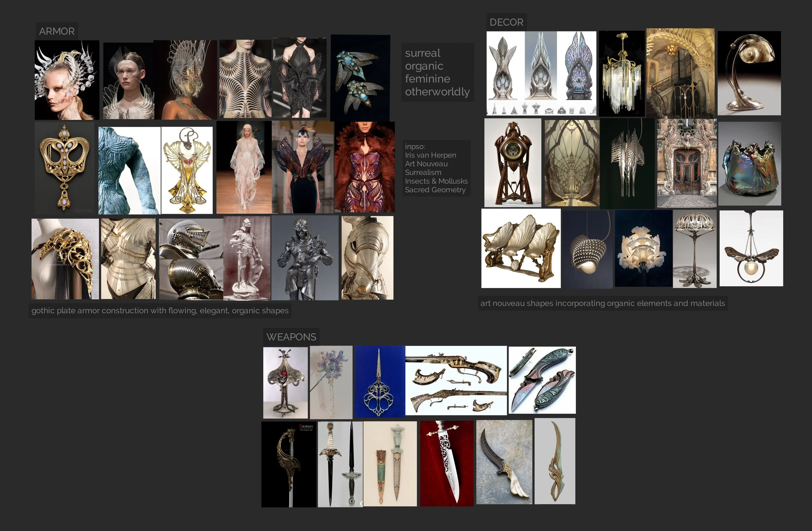Image resolution: width=812 pixels, height=531 pixels.
Task: Select the dagger on red velvet image
Action: 446,463
